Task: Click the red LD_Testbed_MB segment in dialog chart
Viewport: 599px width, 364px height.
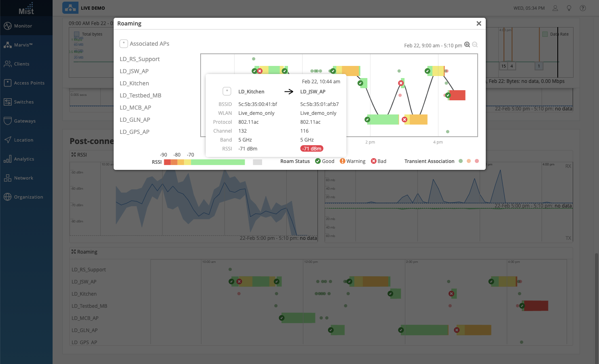Action: pyautogui.click(x=457, y=95)
